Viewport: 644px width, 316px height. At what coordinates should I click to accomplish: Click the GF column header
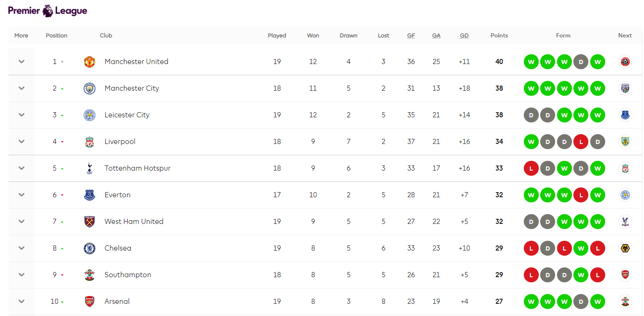[411, 36]
